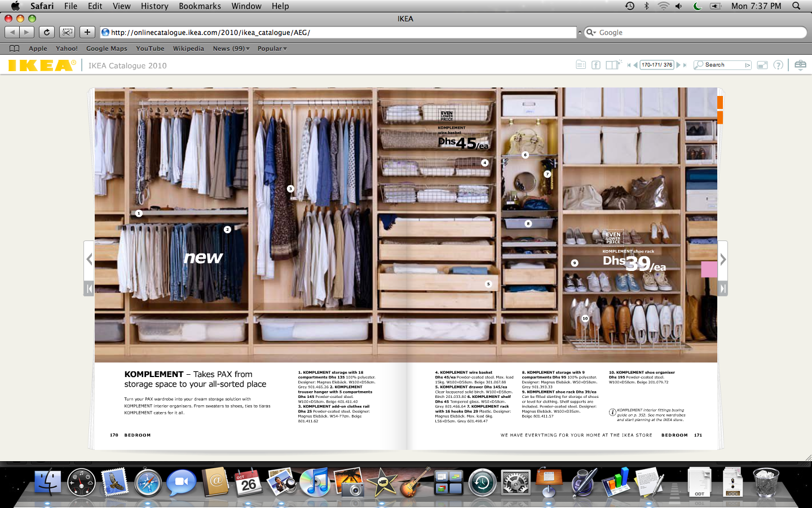The image size is (812, 508).
Task: Launch iMovie star icon in Dock
Action: coord(383,483)
